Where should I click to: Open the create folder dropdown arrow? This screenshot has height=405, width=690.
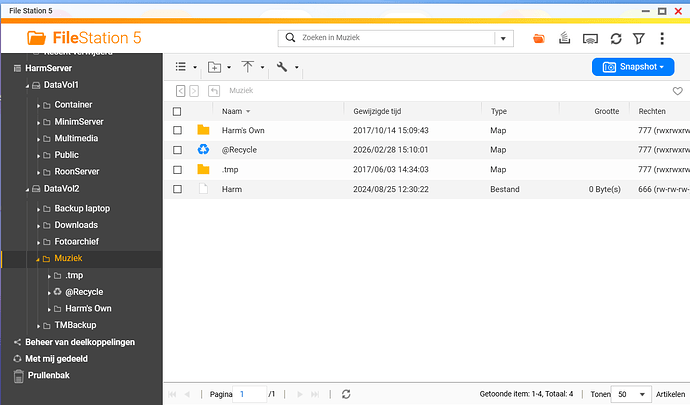(x=229, y=67)
